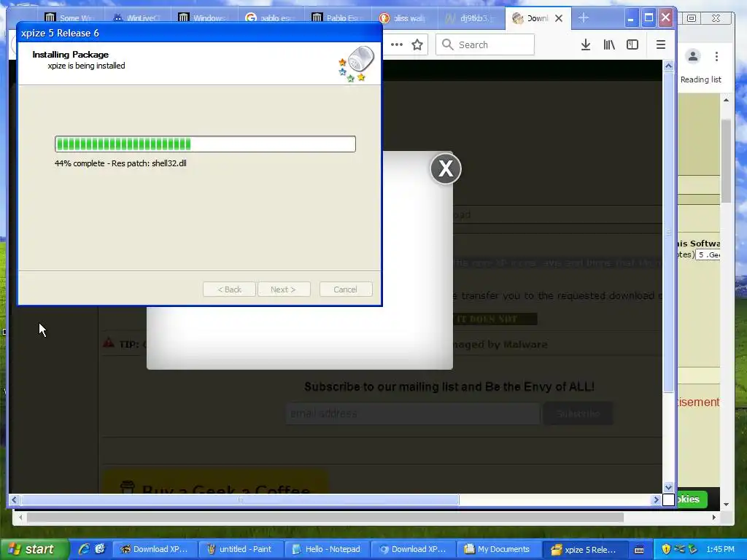Click the network connection tray icon
Image resolution: width=747 pixels, height=560 pixels.
(x=679, y=549)
